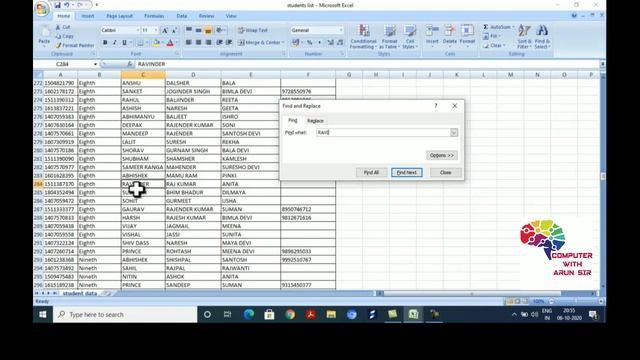Set Top Align vertical alignment
Screen dimensions: 640x360
189,30
